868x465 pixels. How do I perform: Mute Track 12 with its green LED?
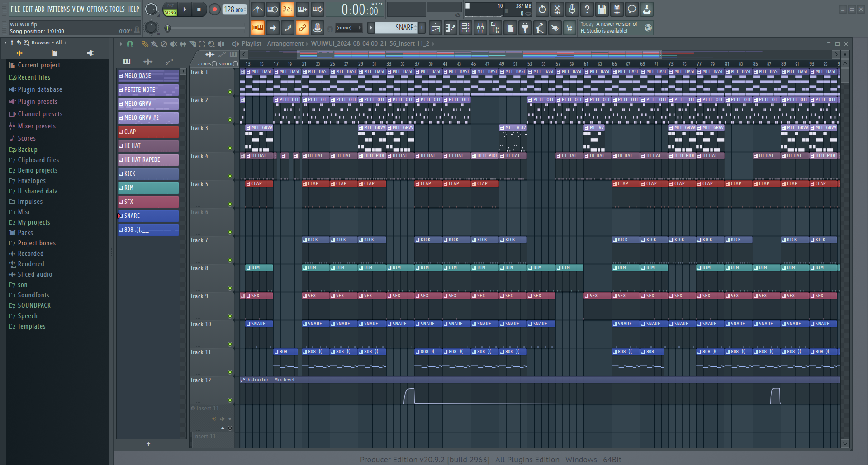pos(230,400)
